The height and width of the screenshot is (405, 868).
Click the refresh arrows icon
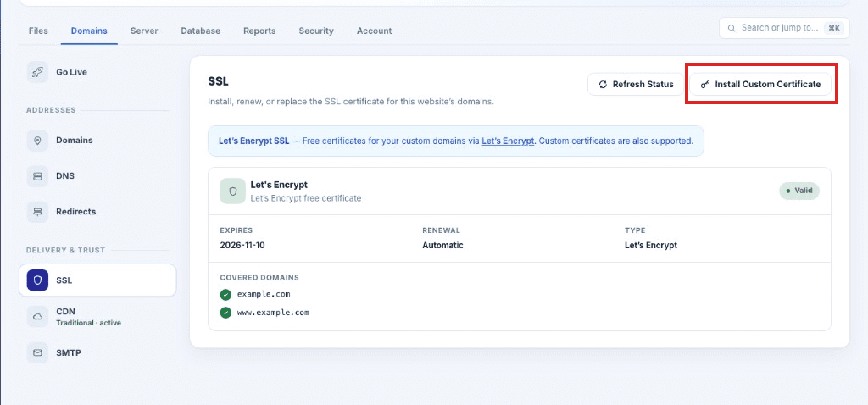click(604, 85)
